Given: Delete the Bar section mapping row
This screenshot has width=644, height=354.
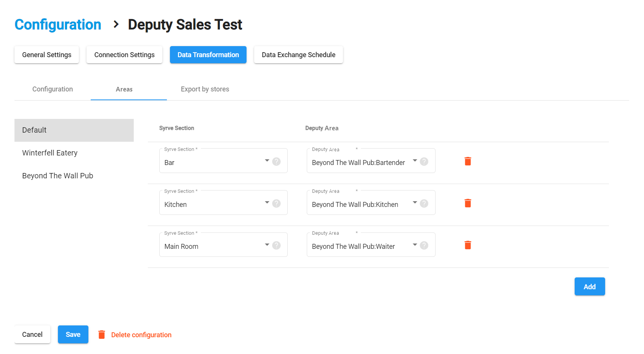Looking at the screenshot, I should coord(468,161).
